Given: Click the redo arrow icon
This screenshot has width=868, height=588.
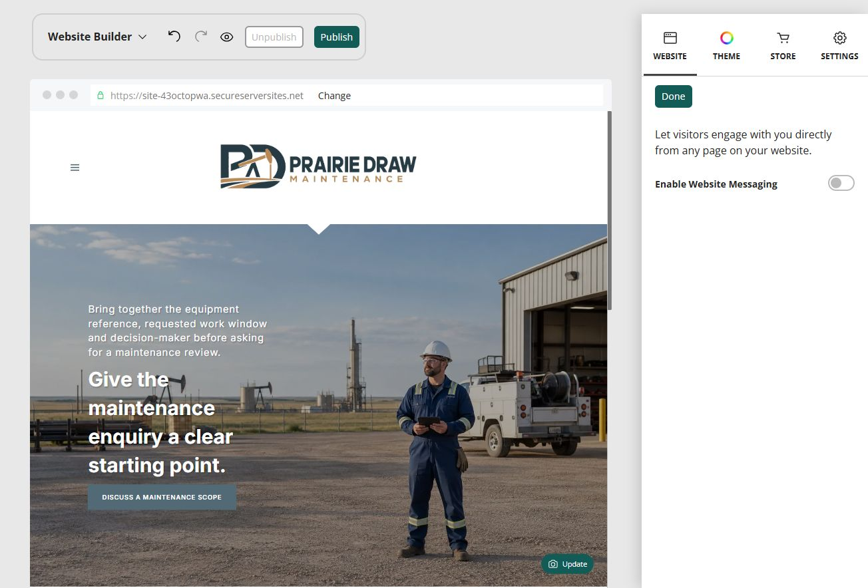Looking at the screenshot, I should pyautogui.click(x=201, y=37).
